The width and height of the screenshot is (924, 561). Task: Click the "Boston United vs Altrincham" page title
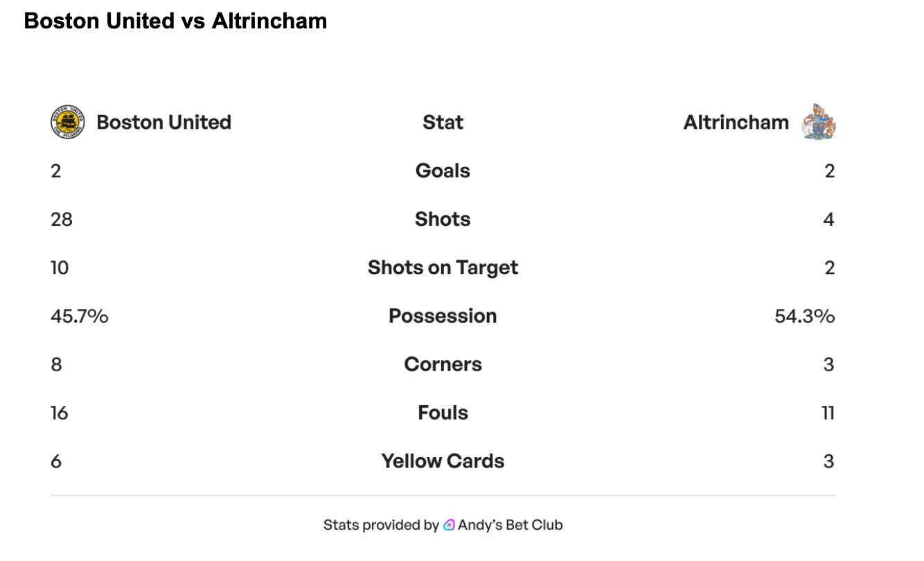click(175, 21)
